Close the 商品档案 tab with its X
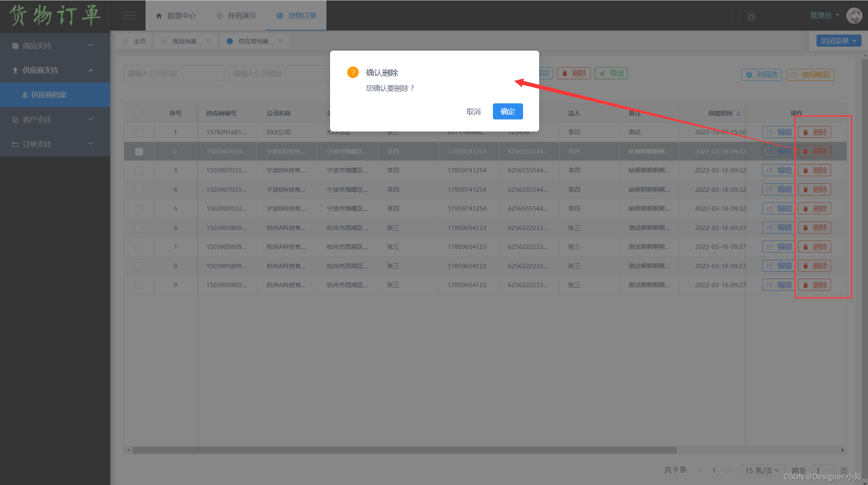 (208, 41)
